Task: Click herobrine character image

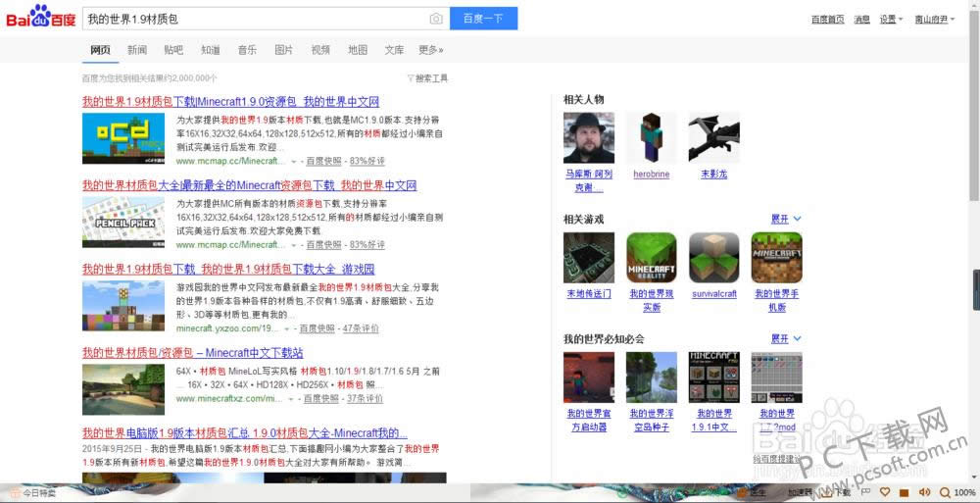Action: pyautogui.click(x=652, y=137)
